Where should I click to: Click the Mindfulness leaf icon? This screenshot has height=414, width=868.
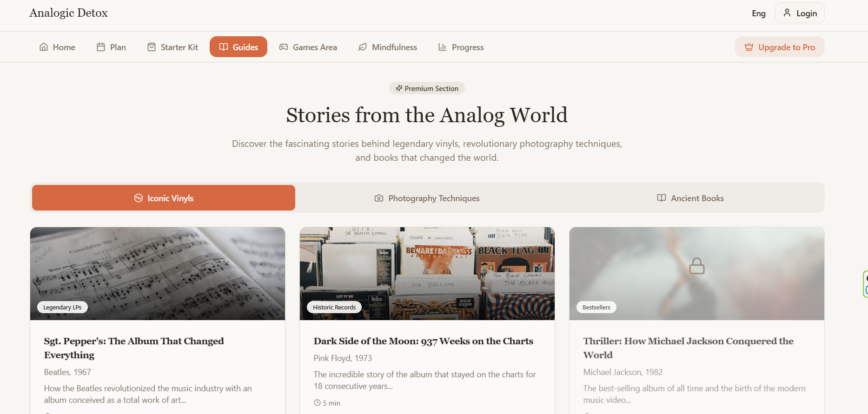pos(363,47)
